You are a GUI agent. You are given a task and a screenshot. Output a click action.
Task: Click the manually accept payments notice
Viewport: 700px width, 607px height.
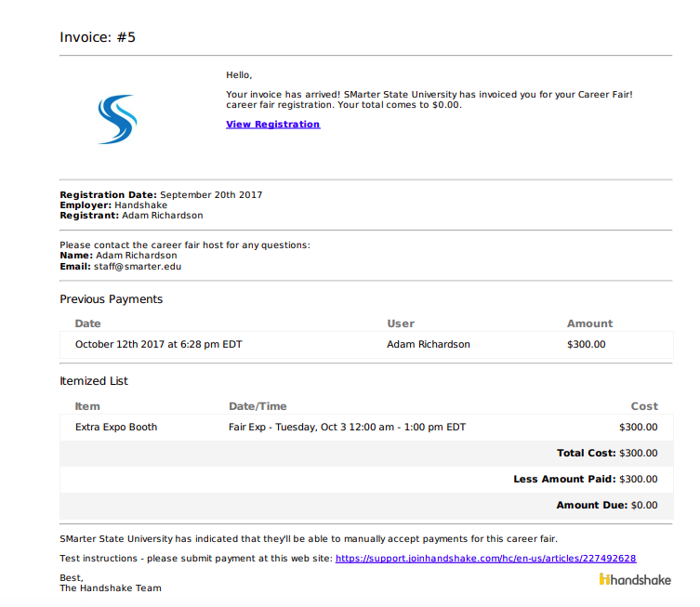pos(309,539)
